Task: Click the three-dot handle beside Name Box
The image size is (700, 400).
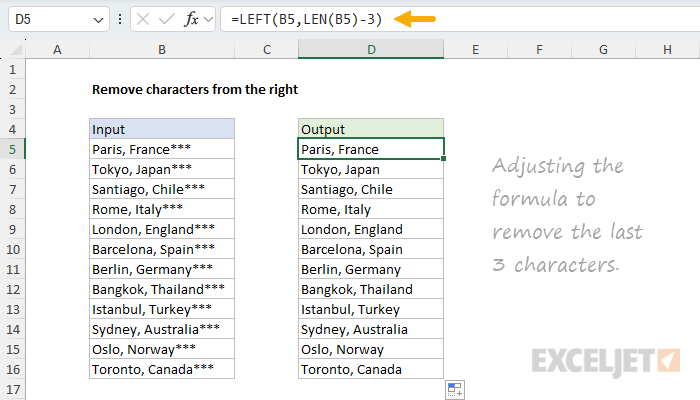Action: [x=120, y=19]
